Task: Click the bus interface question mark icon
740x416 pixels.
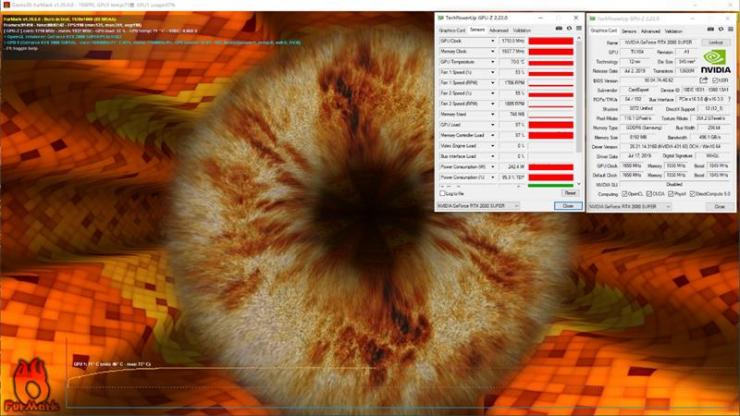Action: pos(729,99)
